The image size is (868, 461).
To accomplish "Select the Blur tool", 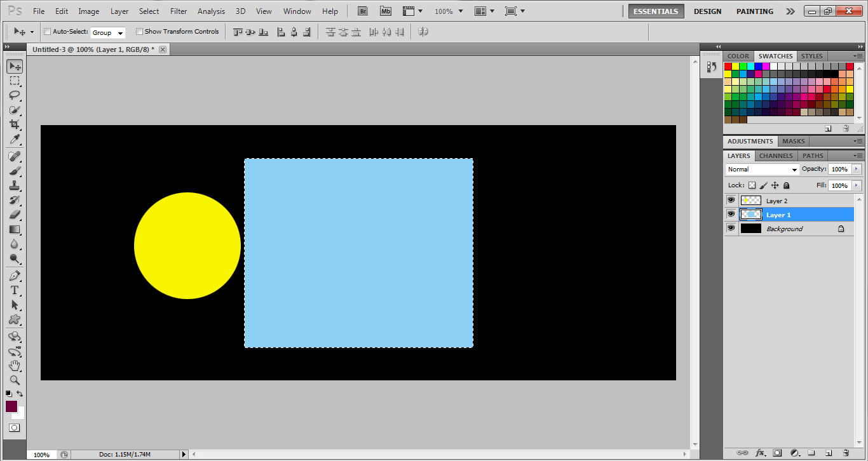I will 15,244.
